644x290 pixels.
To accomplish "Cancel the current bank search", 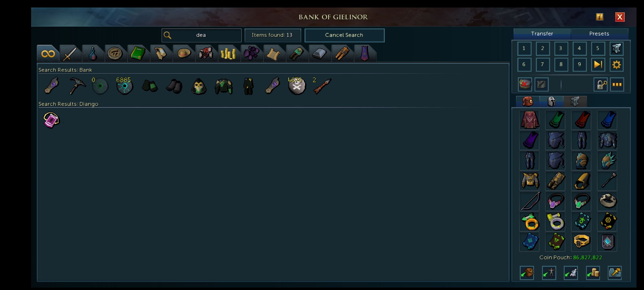I will 344,35.
